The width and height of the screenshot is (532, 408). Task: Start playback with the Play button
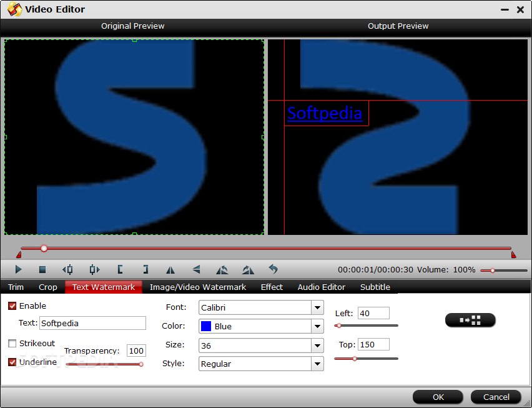(18, 269)
